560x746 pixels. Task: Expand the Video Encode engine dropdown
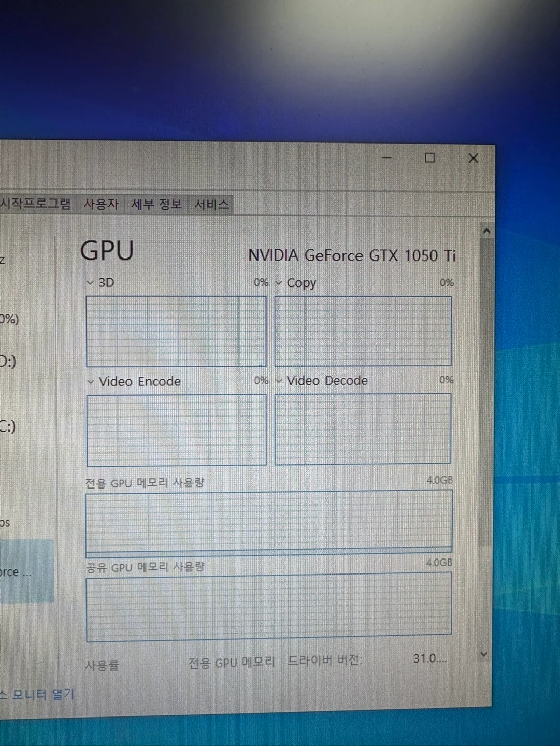coord(91,382)
